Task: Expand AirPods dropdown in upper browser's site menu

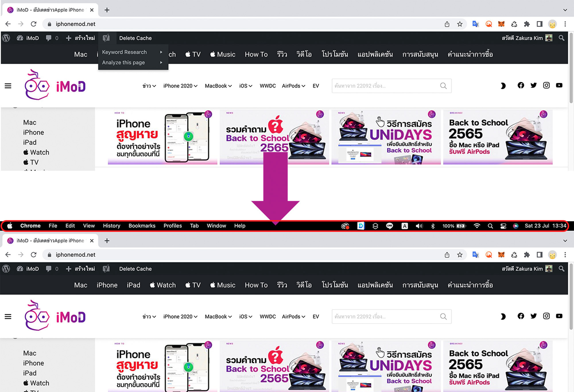Action: pyautogui.click(x=293, y=86)
